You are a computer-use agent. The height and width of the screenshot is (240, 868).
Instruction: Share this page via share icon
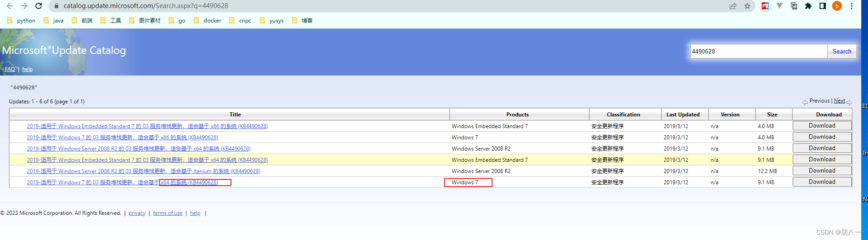click(733, 6)
